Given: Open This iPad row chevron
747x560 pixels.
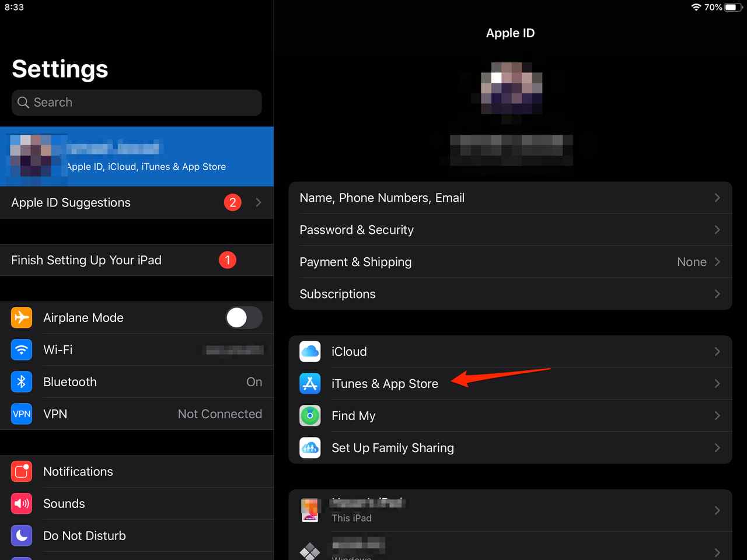Looking at the screenshot, I should pyautogui.click(x=717, y=510).
